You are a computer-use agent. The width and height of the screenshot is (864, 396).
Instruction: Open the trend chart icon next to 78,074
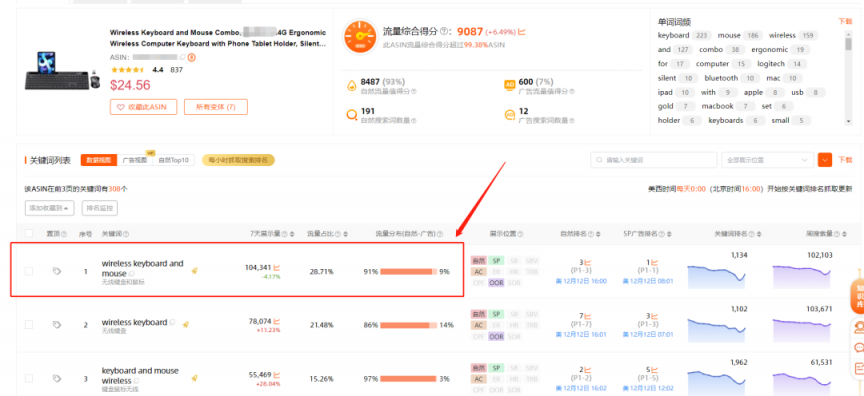point(277,321)
